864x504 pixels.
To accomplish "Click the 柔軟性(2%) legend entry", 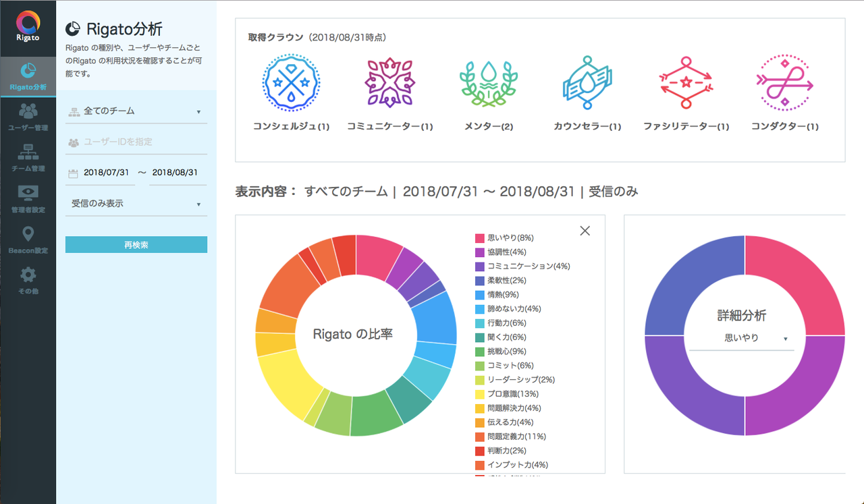I will click(x=500, y=281).
